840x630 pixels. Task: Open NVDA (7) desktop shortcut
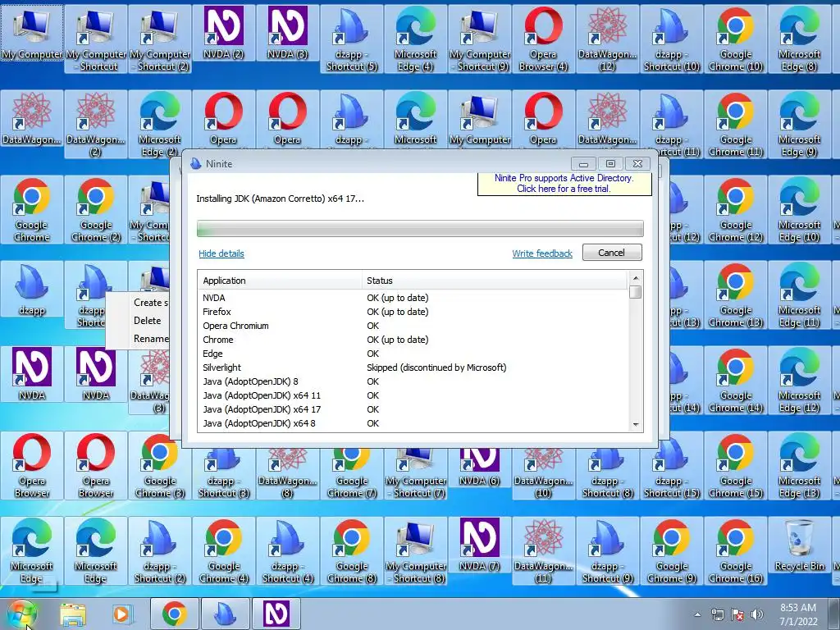click(479, 546)
